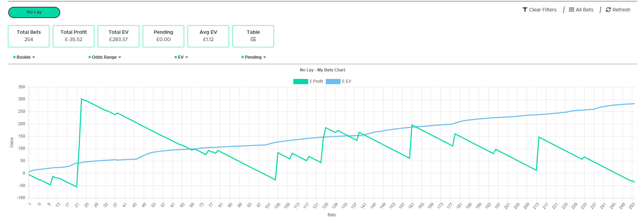
Task: Click the list icon in Table card
Action: point(253,39)
